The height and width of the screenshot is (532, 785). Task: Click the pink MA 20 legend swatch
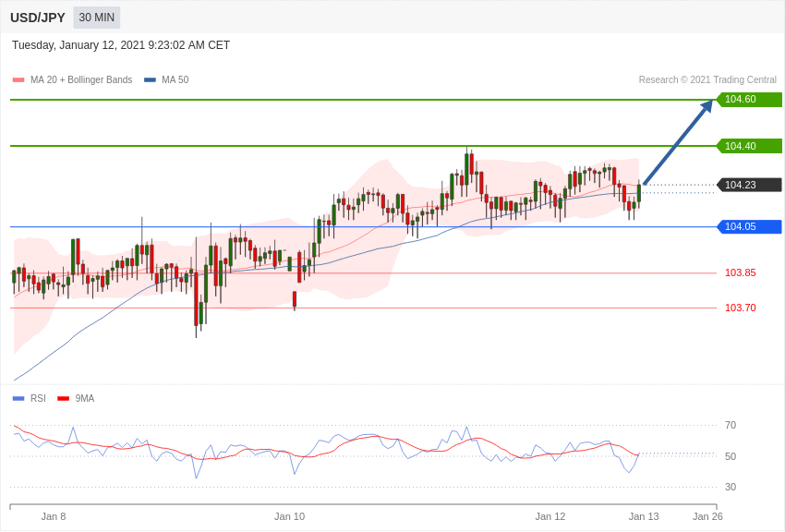(18, 79)
